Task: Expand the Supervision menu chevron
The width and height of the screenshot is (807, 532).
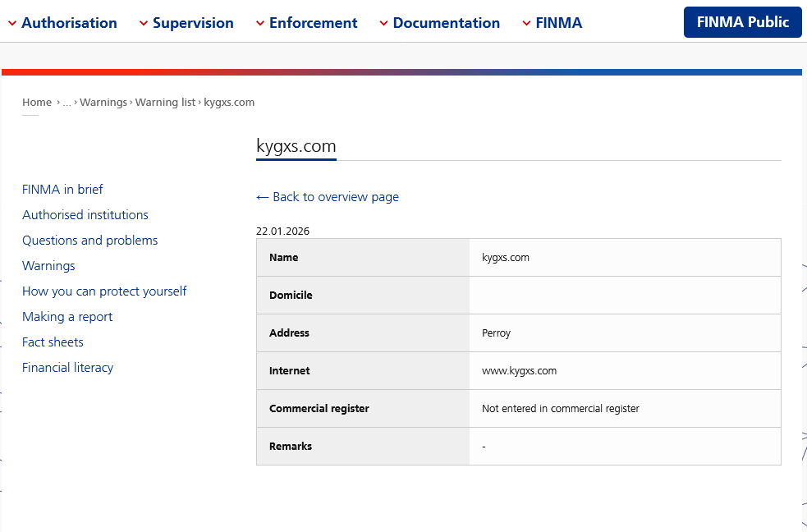Action: [144, 24]
